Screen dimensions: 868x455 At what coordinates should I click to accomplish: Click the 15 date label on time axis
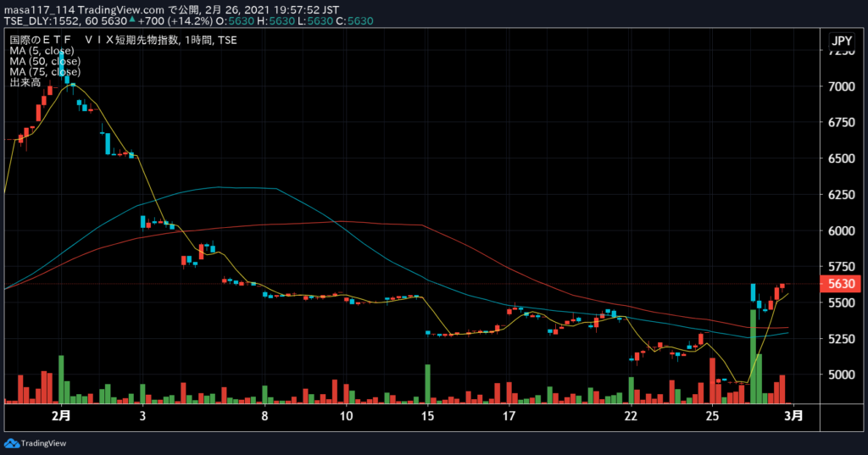coord(427,416)
